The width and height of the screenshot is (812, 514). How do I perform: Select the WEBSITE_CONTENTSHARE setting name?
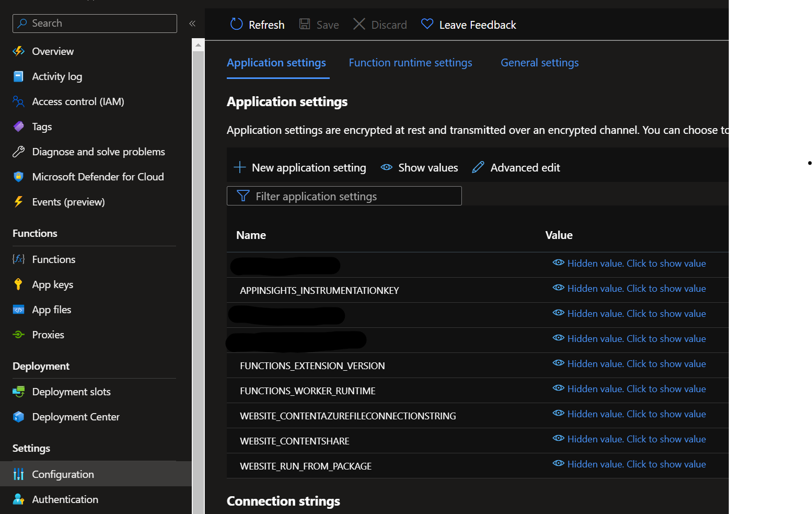295,441
